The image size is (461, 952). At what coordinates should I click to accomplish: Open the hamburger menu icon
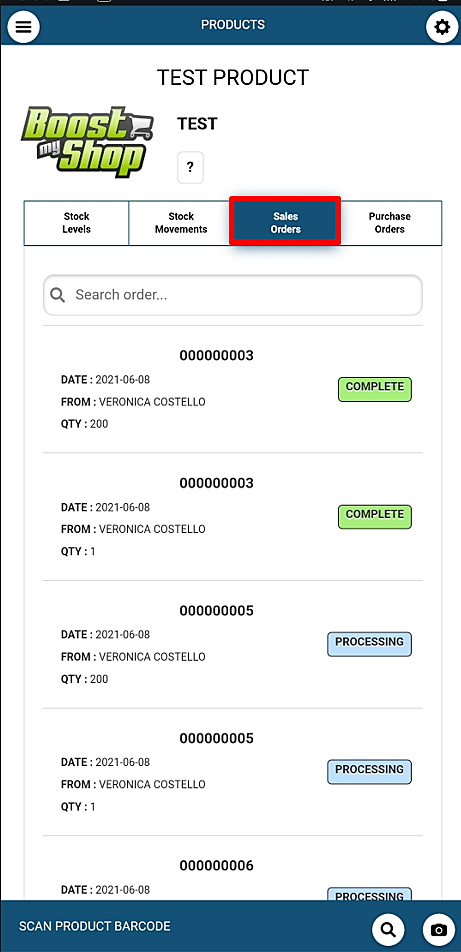(x=23, y=27)
